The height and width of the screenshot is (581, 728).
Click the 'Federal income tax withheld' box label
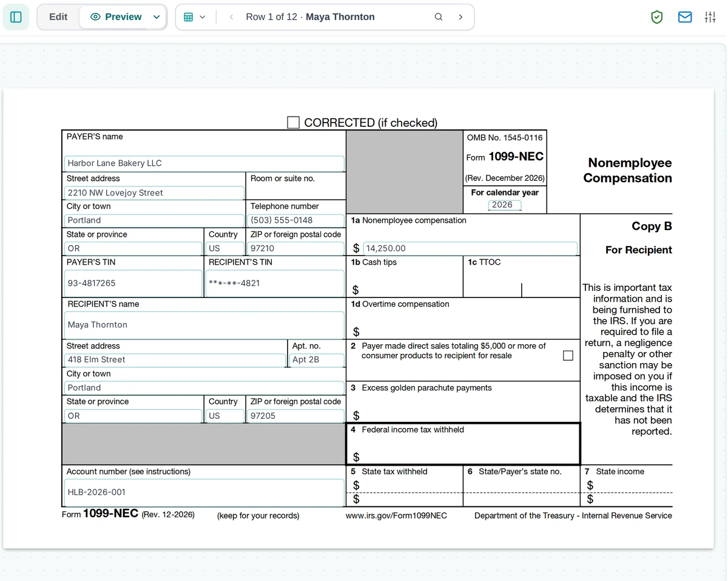413,430
